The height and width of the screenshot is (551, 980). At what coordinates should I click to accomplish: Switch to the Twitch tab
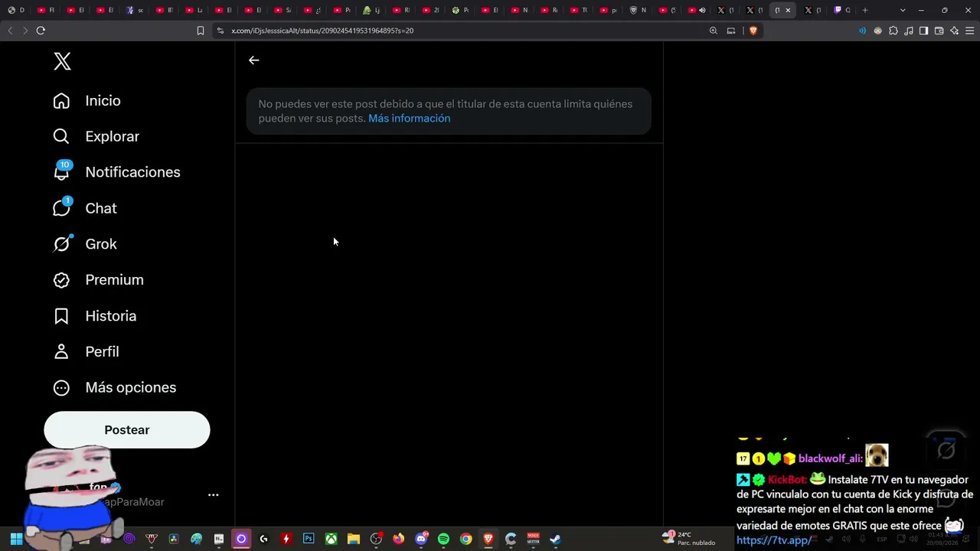coord(842,10)
